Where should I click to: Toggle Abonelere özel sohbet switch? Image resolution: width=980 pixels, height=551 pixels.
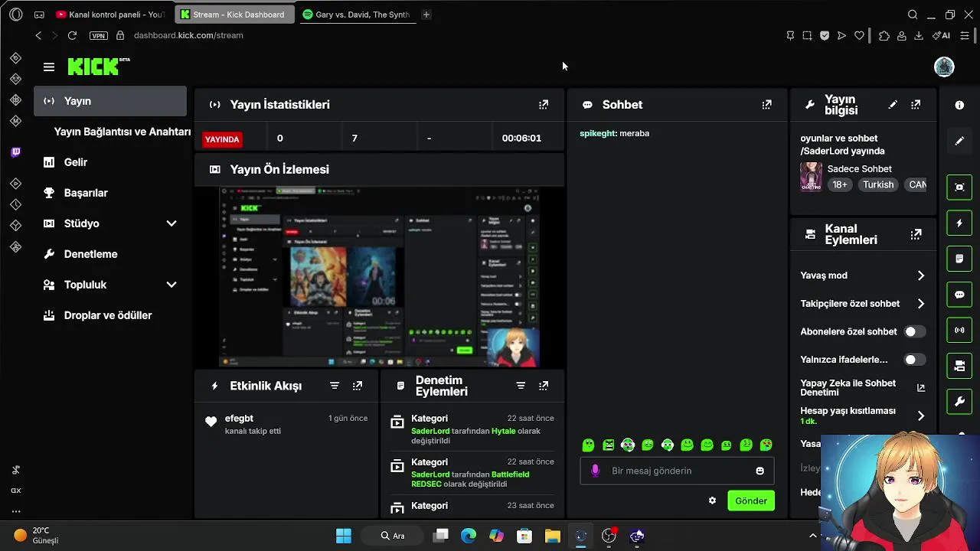click(x=914, y=331)
